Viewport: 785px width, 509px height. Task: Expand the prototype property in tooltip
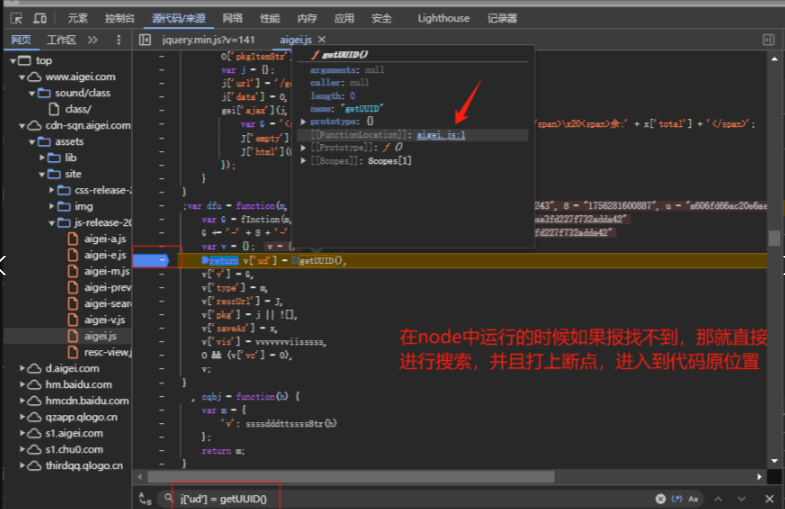[303, 122]
